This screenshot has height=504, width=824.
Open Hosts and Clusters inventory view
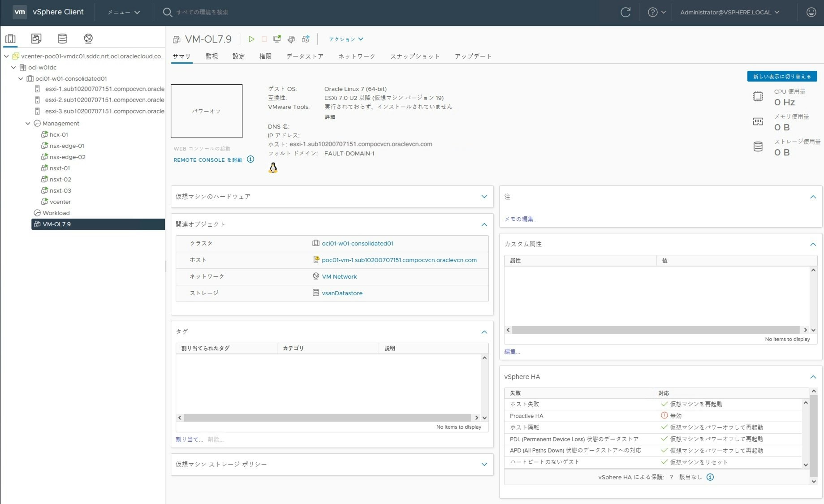click(10, 39)
